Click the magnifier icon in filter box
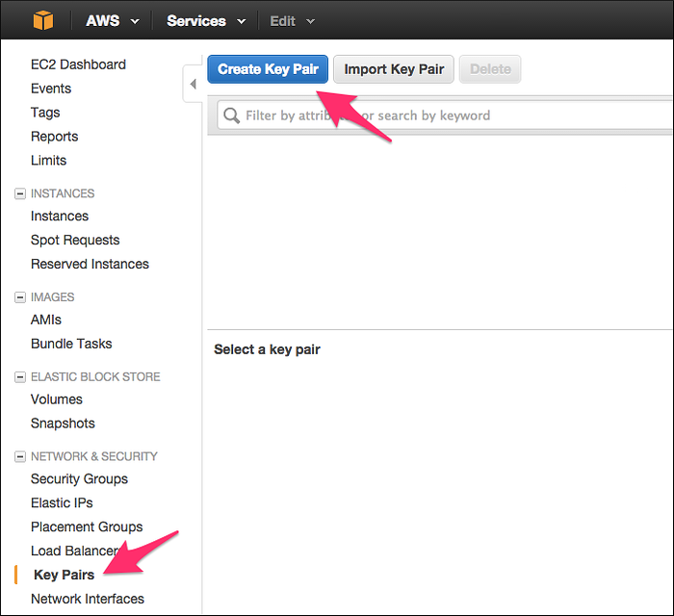Viewport: 674px width, 616px height. click(x=231, y=115)
